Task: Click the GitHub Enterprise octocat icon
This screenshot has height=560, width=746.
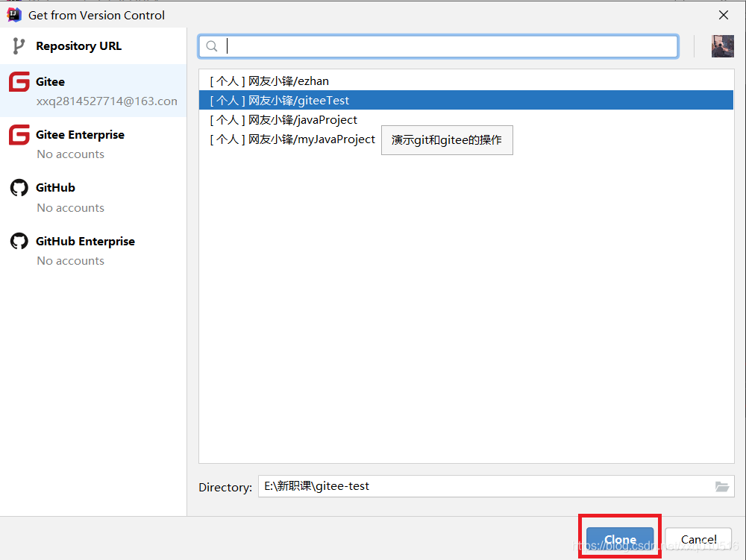Action: click(x=19, y=241)
